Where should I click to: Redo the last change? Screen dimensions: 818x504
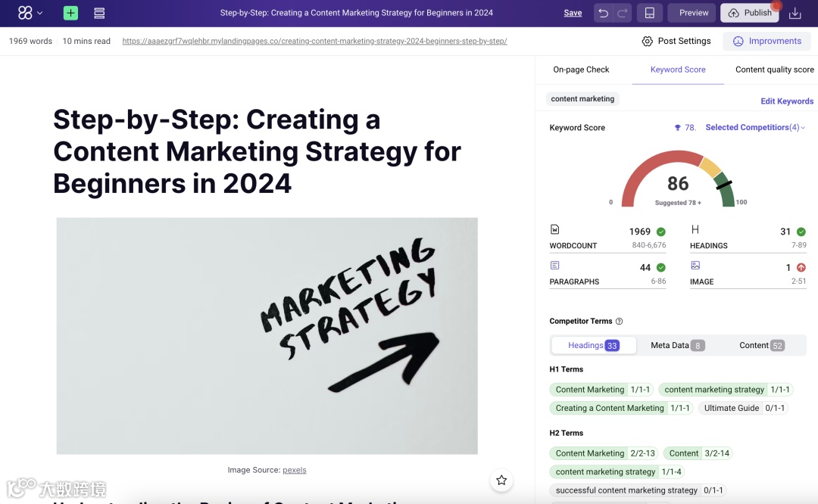click(x=622, y=13)
